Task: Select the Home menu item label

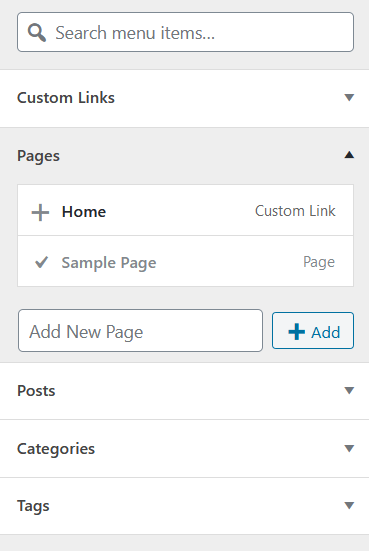Action: click(x=84, y=212)
